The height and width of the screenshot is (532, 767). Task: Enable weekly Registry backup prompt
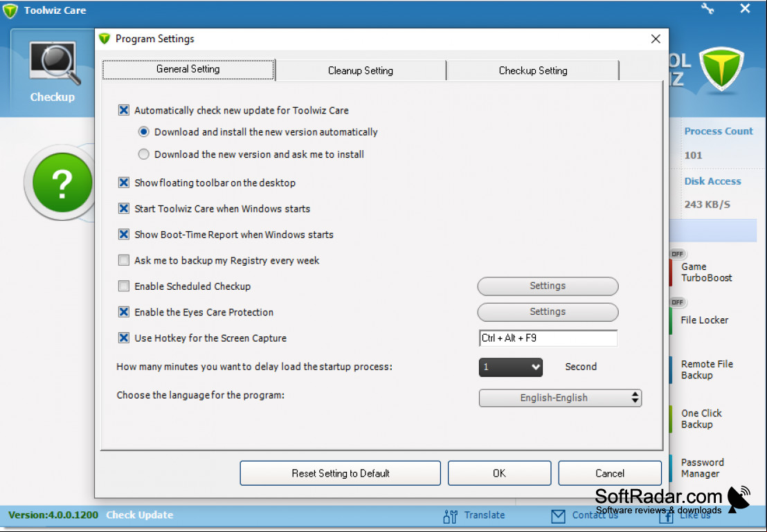click(124, 261)
